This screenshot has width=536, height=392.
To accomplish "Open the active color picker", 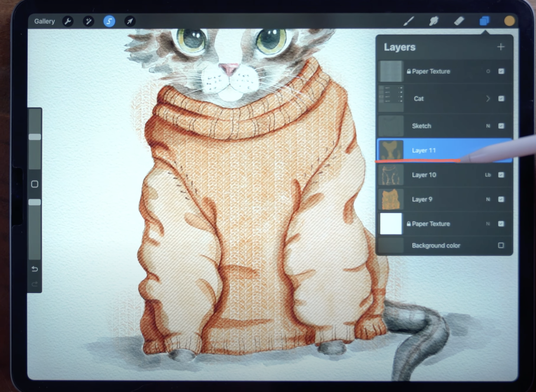I will coord(509,21).
